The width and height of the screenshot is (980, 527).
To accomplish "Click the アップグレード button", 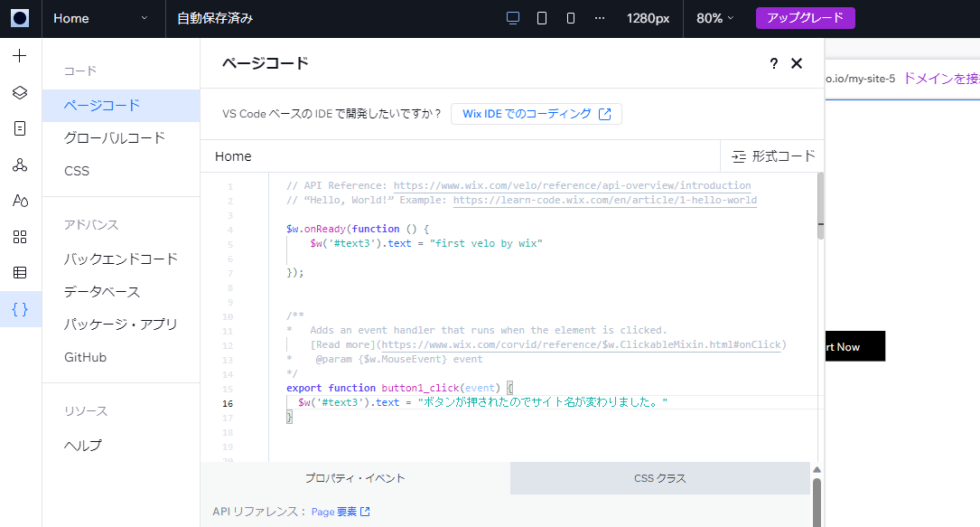I will tap(805, 17).
